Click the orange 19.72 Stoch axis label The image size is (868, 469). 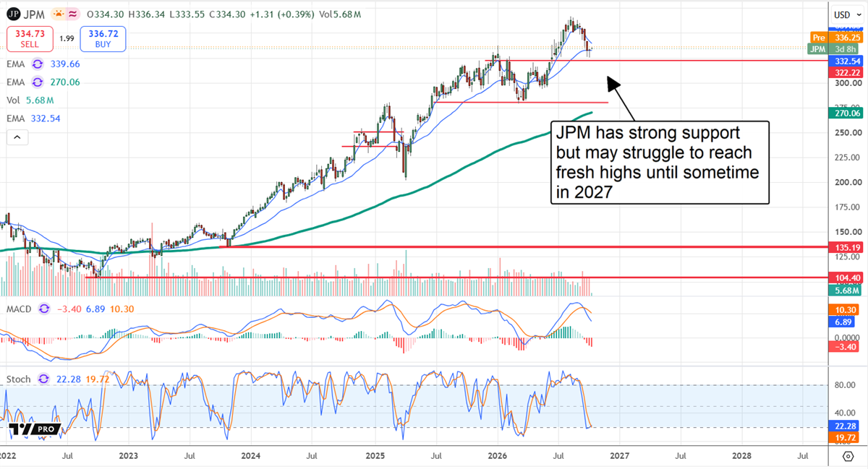[845, 438]
